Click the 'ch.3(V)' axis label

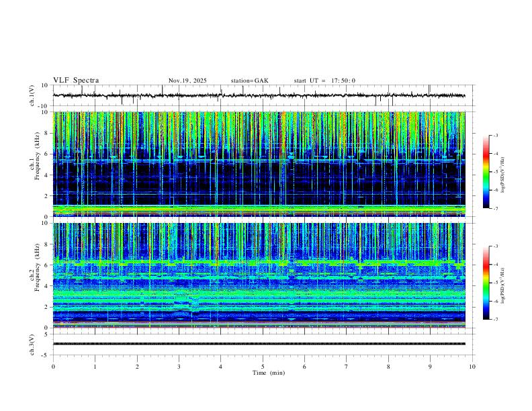pos(32,345)
